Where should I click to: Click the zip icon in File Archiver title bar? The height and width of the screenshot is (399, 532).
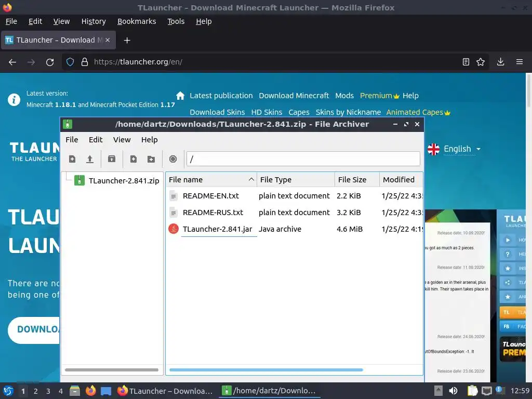68,124
